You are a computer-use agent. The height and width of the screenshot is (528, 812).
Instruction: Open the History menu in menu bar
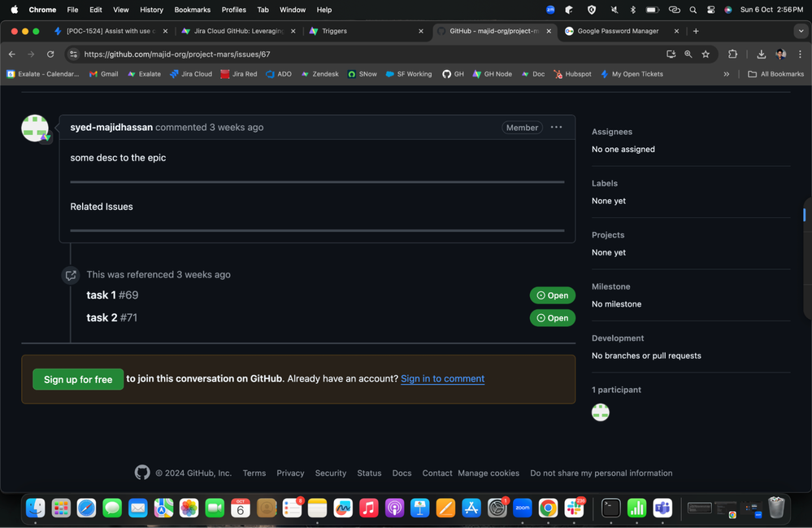(151, 10)
